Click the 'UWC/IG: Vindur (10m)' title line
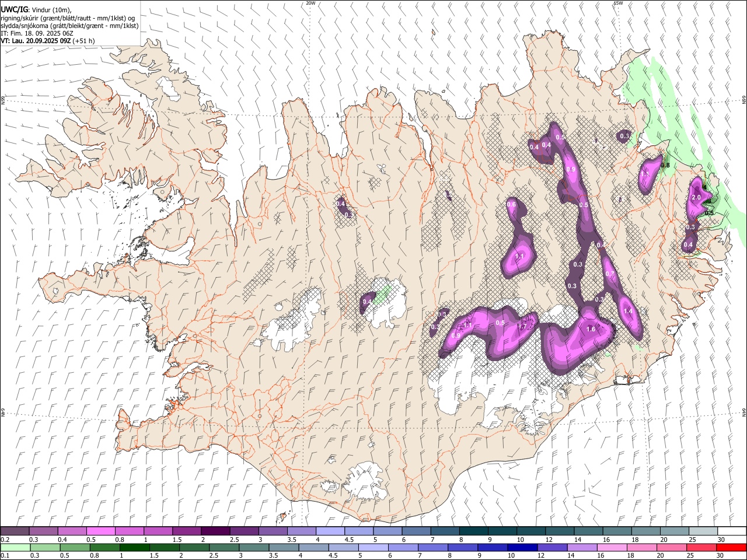This screenshot has width=747, height=560. [x=36, y=9]
